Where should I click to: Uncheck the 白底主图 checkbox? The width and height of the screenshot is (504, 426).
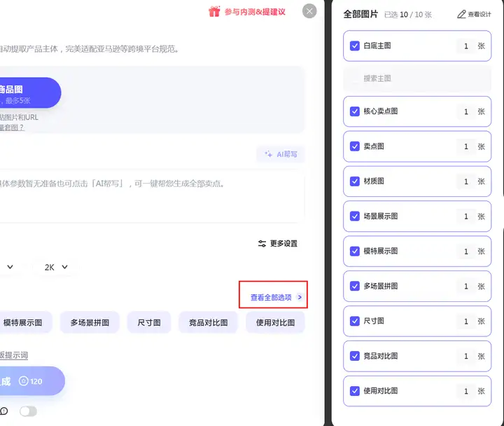(x=354, y=46)
